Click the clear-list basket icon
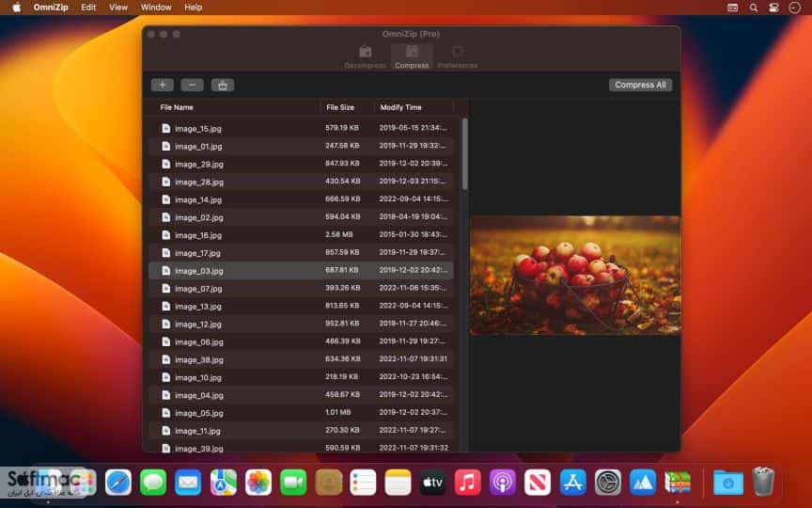 coord(223,85)
